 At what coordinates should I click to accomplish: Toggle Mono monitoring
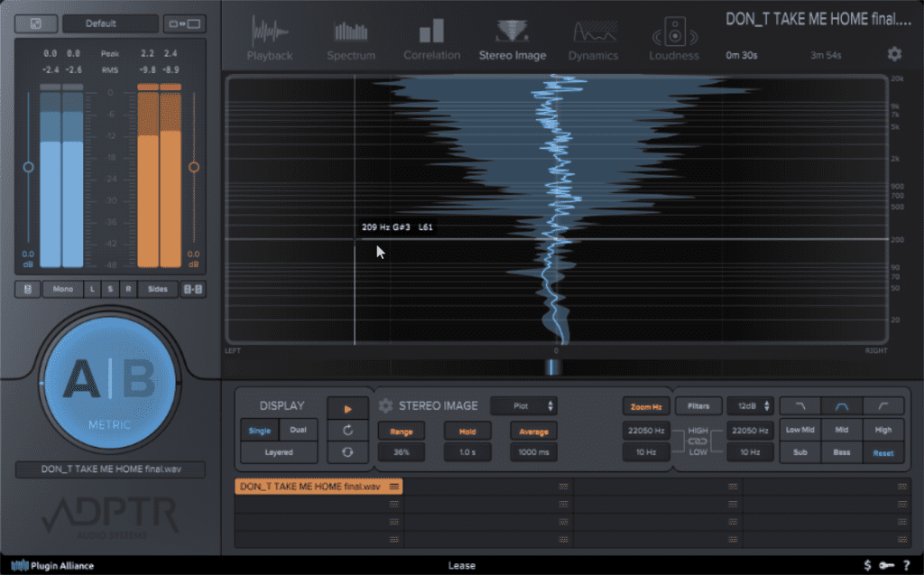point(63,289)
